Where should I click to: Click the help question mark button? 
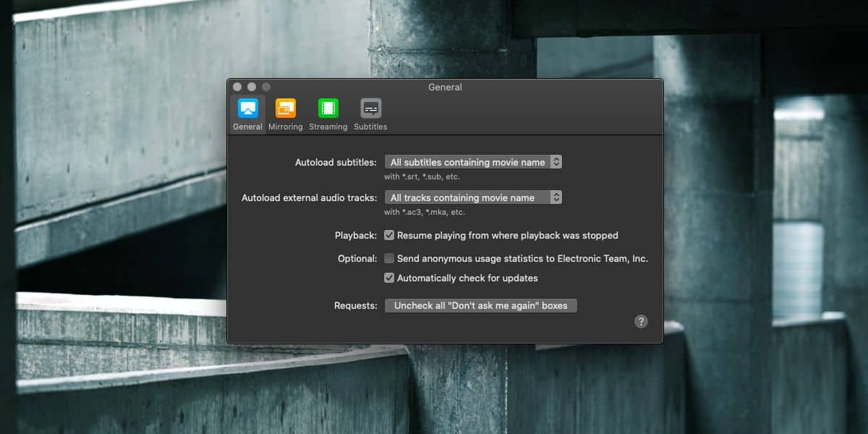[x=641, y=322]
